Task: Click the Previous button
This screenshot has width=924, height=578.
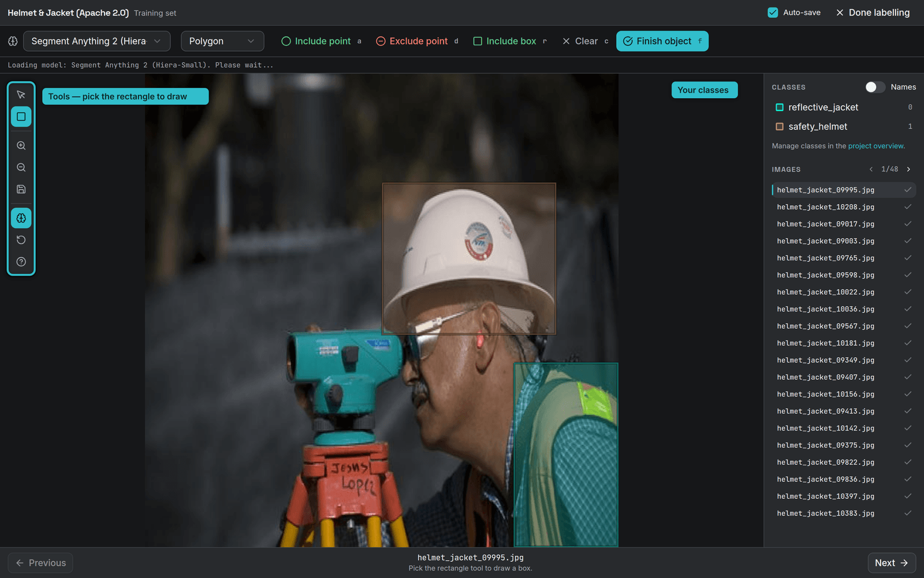Action: coord(40,563)
